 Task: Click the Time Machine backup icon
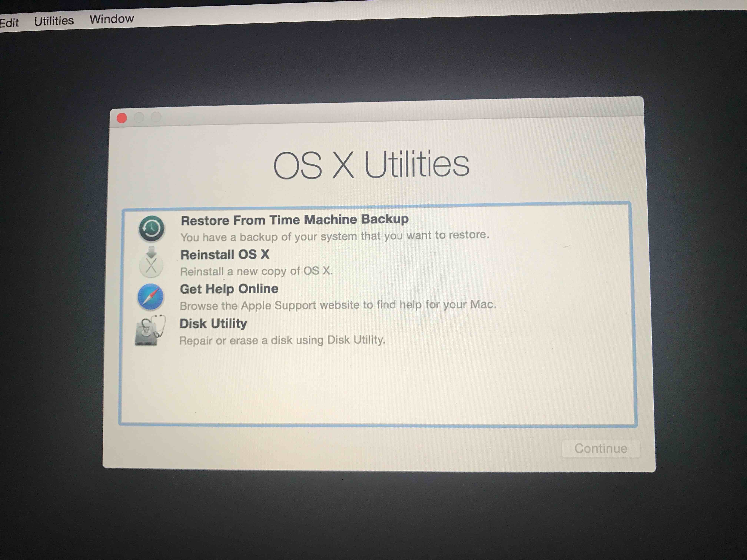click(x=152, y=229)
